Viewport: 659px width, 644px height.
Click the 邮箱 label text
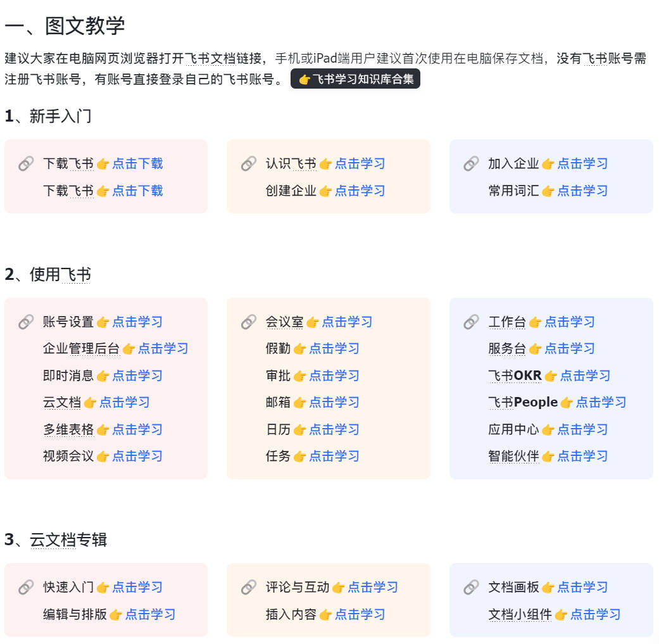click(x=278, y=402)
